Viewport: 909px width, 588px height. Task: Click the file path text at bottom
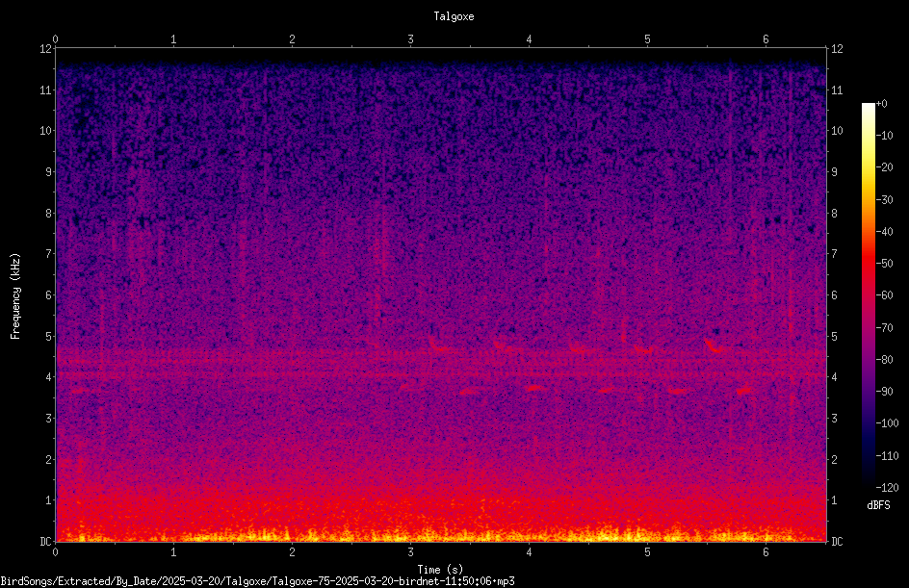click(x=257, y=581)
